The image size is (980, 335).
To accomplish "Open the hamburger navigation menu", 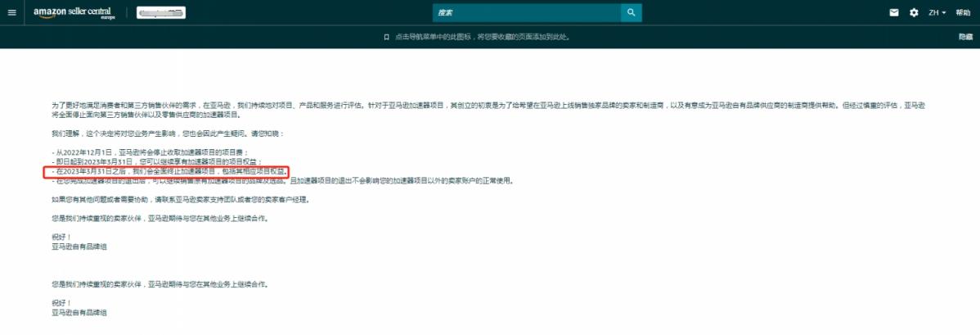I will [x=11, y=12].
